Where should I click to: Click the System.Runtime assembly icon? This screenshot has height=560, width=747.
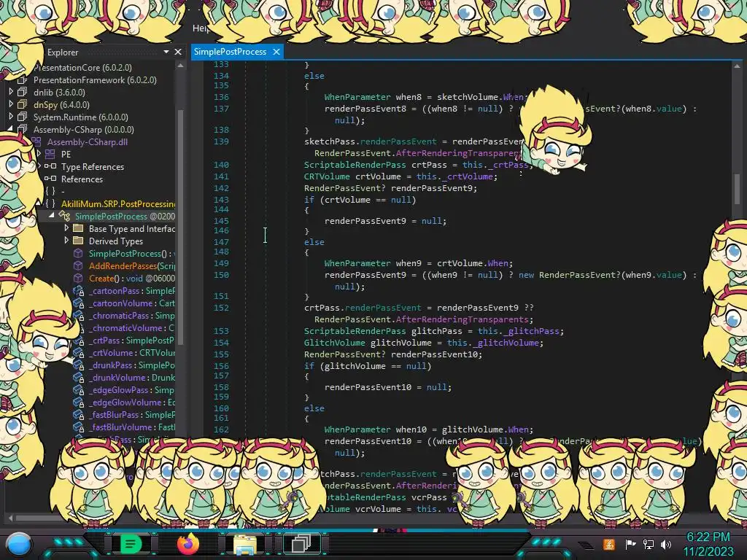tap(23, 117)
